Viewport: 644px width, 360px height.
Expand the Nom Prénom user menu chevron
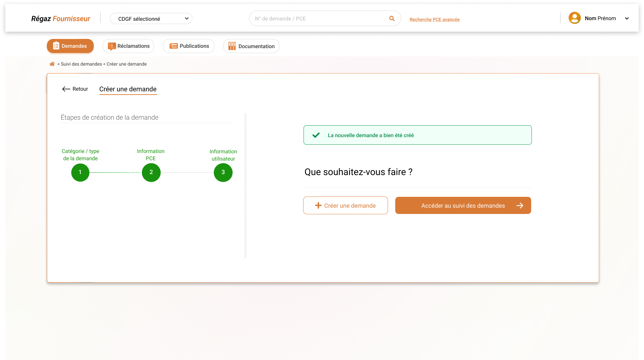pos(627,18)
